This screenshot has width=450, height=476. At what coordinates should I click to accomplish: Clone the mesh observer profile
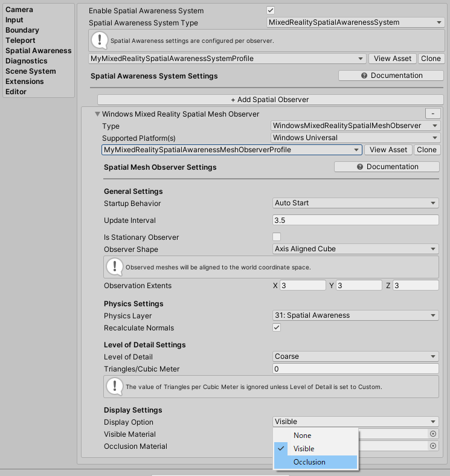click(426, 150)
